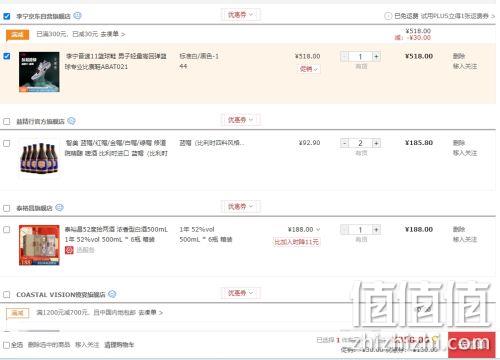Decrease quantity of the beer item
The height and width of the screenshot is (360, 500).
(x=345, y=143)
